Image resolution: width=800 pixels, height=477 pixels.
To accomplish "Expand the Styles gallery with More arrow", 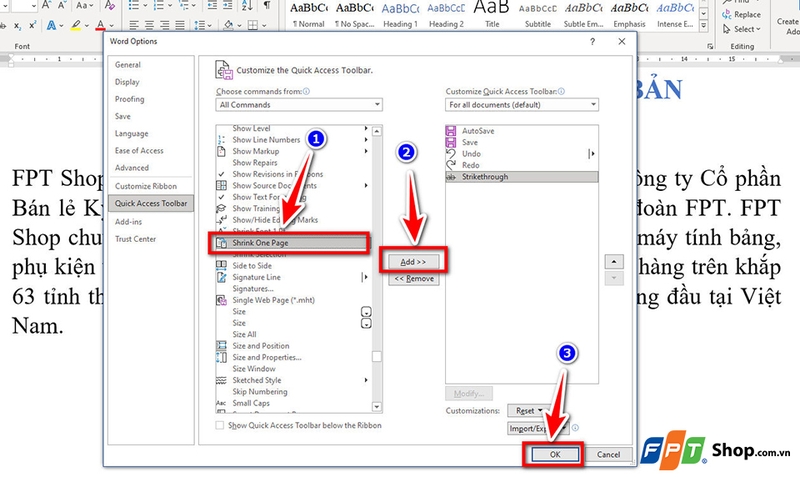I will (x=704, y=25).
